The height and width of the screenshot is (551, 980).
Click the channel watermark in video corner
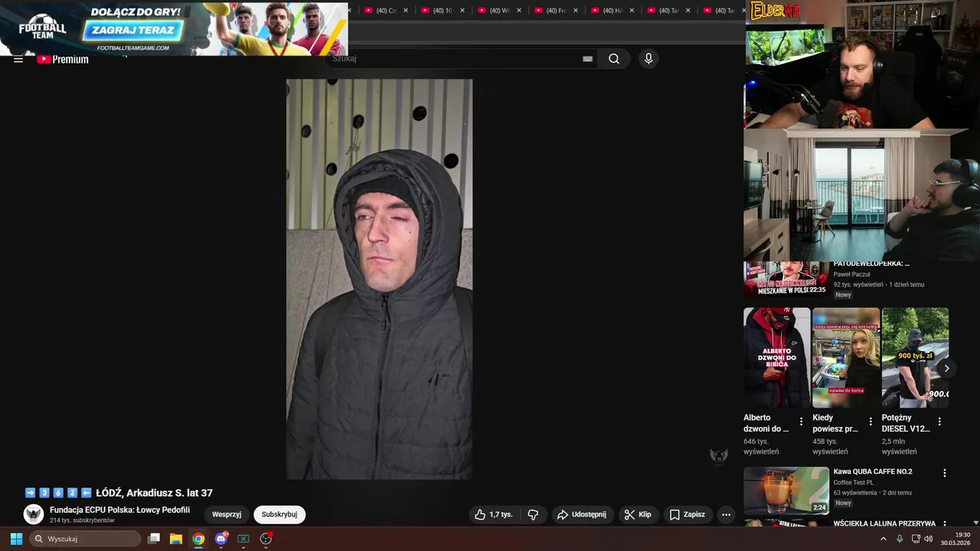[x=718, y=456]
